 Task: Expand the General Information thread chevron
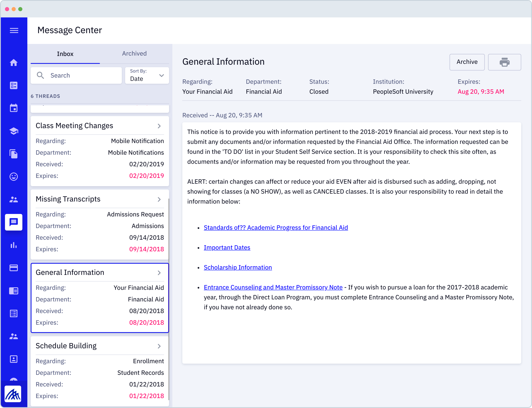pos(159,273)
